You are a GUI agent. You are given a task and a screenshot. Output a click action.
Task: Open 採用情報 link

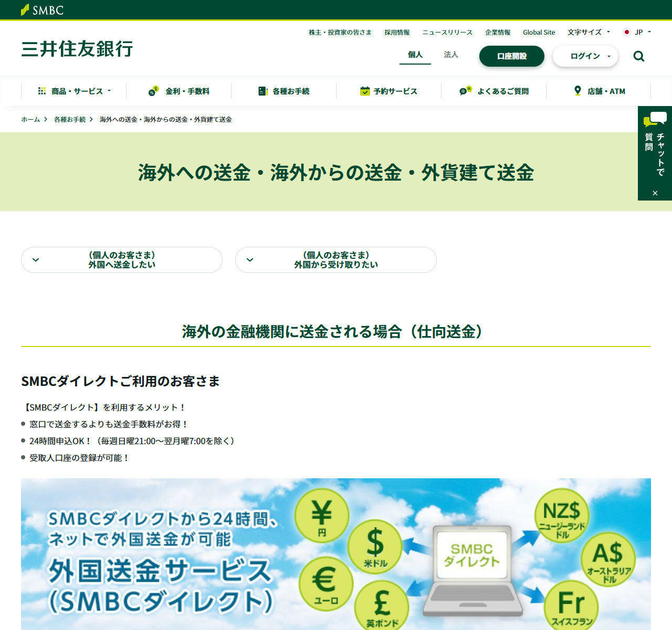[397, 32]
